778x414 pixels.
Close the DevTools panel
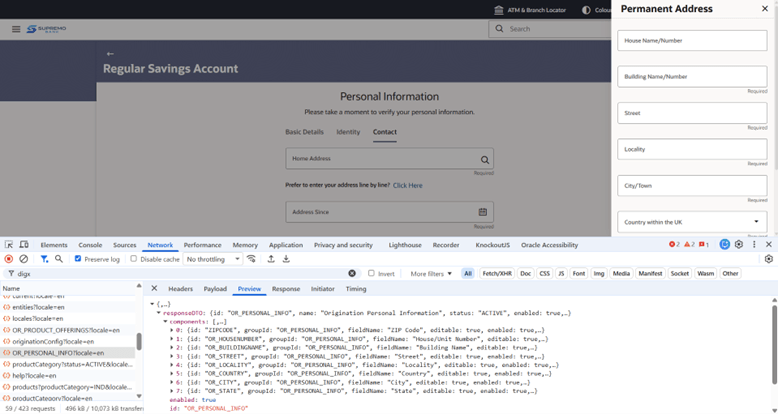769,245
